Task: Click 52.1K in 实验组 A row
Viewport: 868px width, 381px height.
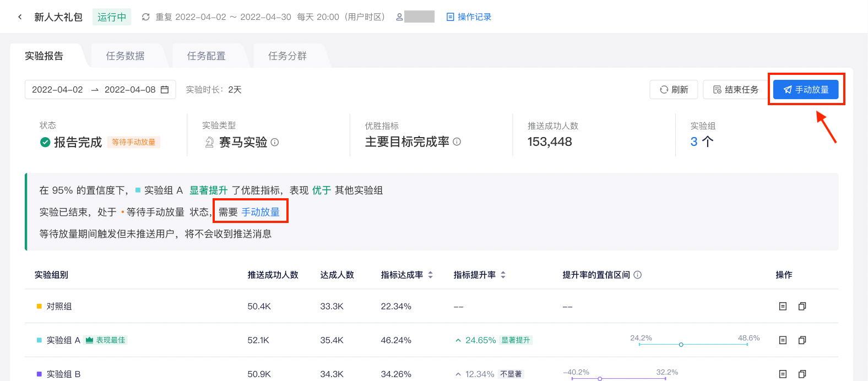Action: (x=258, y=340)
